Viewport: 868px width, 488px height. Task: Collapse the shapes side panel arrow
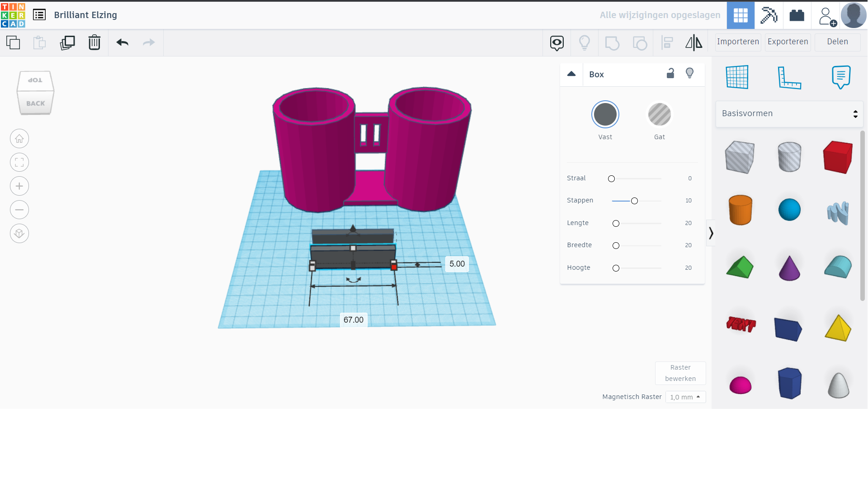(711, 233)
